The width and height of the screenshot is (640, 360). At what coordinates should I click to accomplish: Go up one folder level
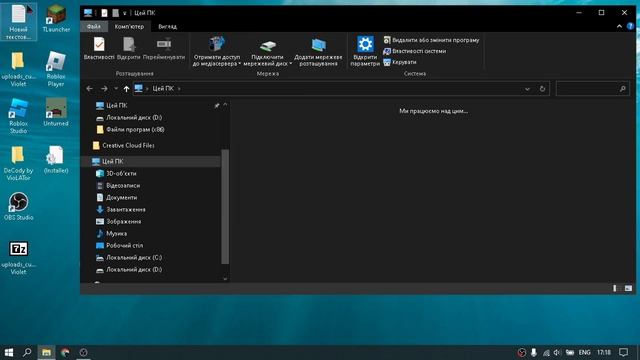[x=126, y=89]
